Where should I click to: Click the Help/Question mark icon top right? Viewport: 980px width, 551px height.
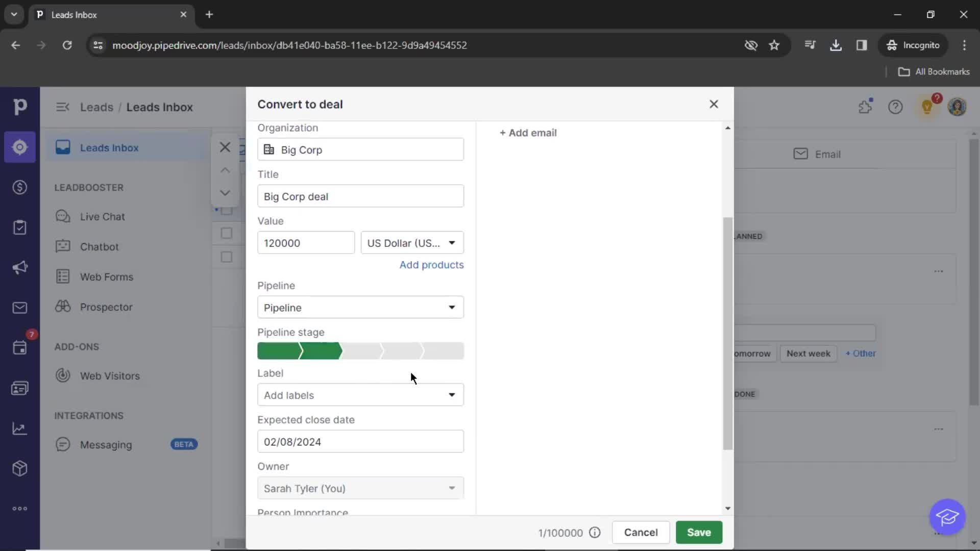click(x=895, y=106)
